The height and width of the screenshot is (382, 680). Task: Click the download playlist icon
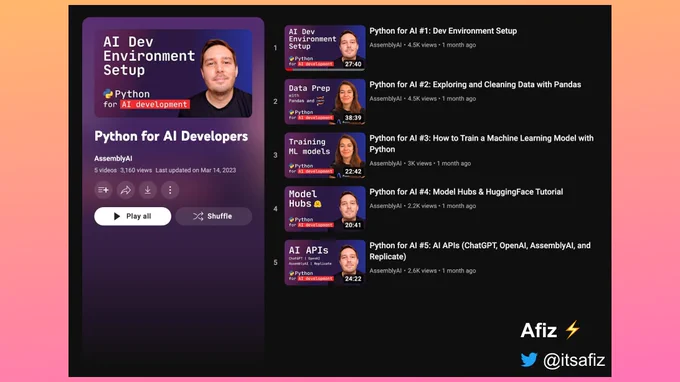point(148,190)
